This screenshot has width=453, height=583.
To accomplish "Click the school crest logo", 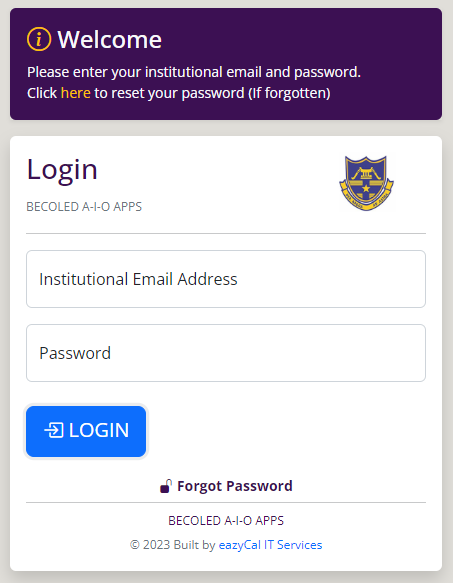I will tap(366, 183).
